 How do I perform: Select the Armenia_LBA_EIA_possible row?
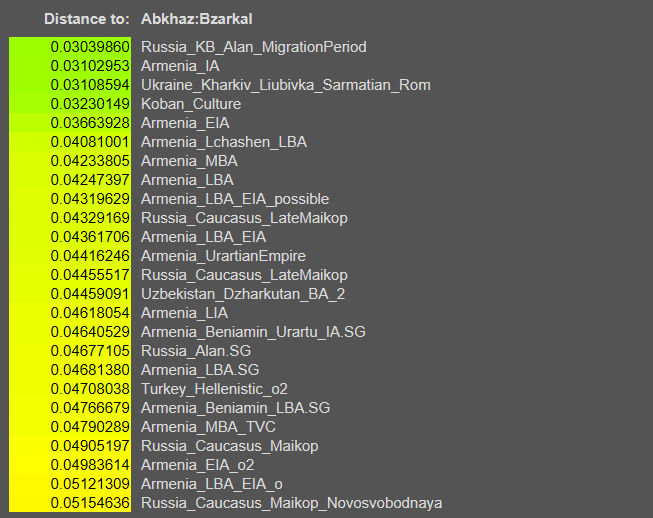[x=234, y=199]
